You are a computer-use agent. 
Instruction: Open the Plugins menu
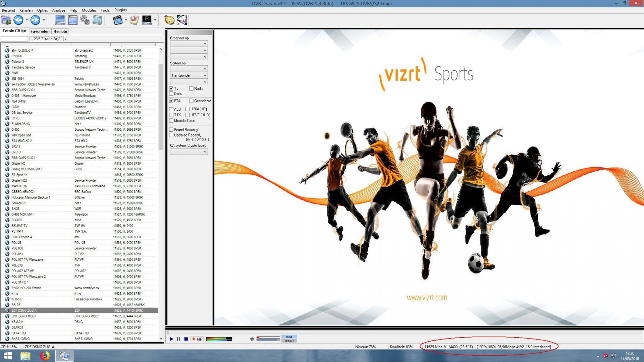pyautogui.click(x=120, y=10)
